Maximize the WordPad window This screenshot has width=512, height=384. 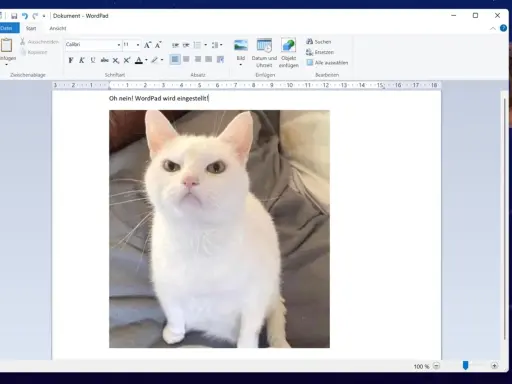pos(475,15)
